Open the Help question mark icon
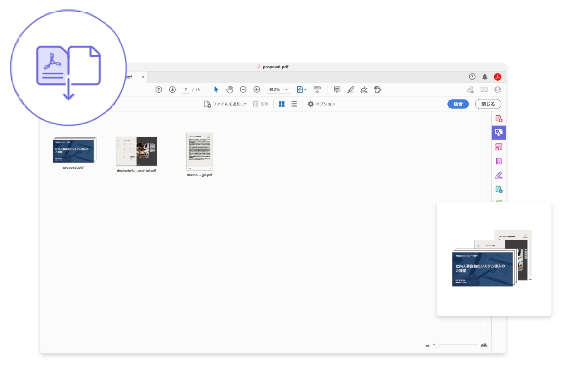 pos(472,77)
